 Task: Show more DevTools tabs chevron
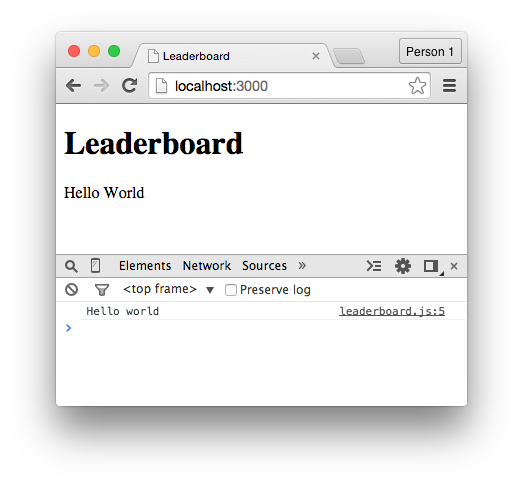click(302, 266)
